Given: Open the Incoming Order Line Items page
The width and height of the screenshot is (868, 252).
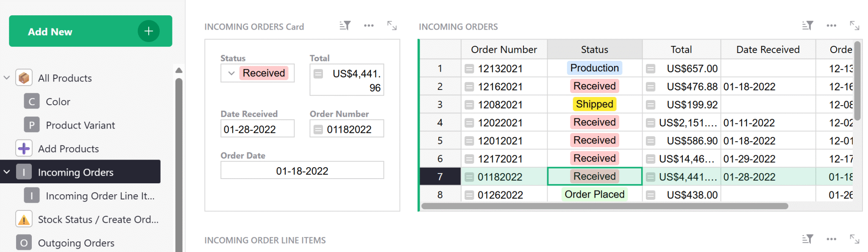Looking at the screenshot, I should tap(100, 196).
